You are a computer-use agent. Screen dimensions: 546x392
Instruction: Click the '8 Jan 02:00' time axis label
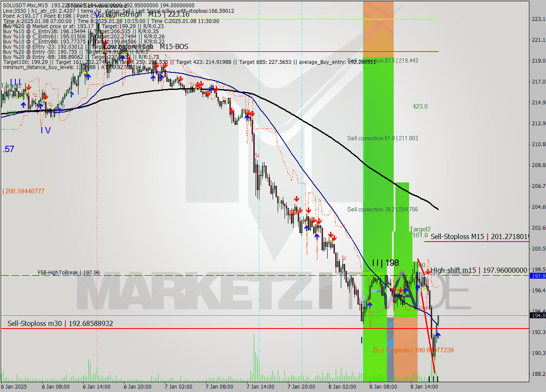[342, 387]
